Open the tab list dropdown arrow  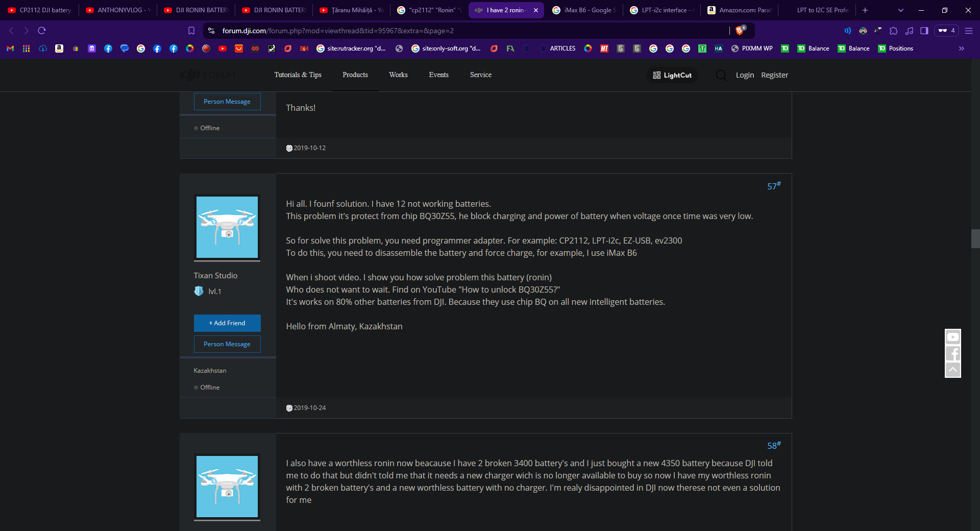click(x=901, y=10)
